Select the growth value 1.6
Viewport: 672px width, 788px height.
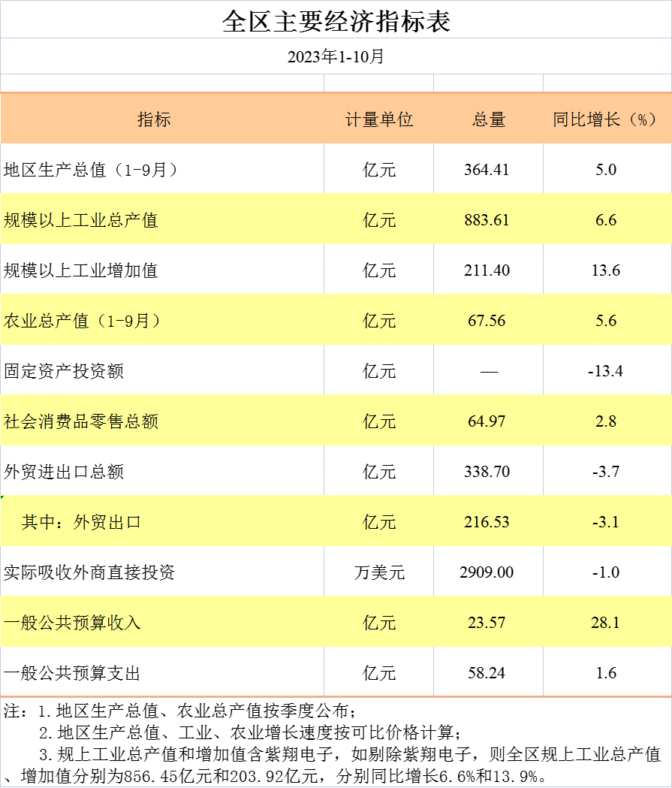click(606, 673)
